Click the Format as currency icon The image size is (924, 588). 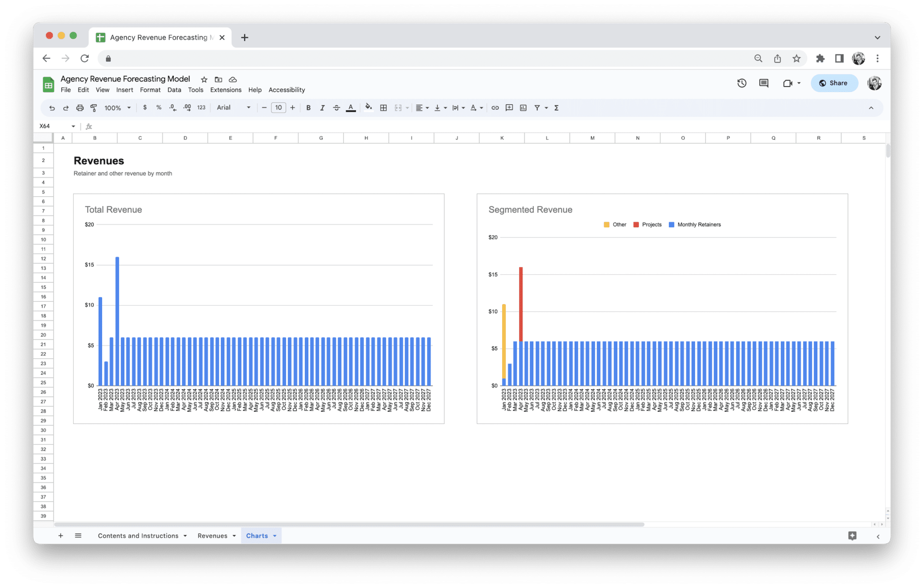click(x=145, y=107)
